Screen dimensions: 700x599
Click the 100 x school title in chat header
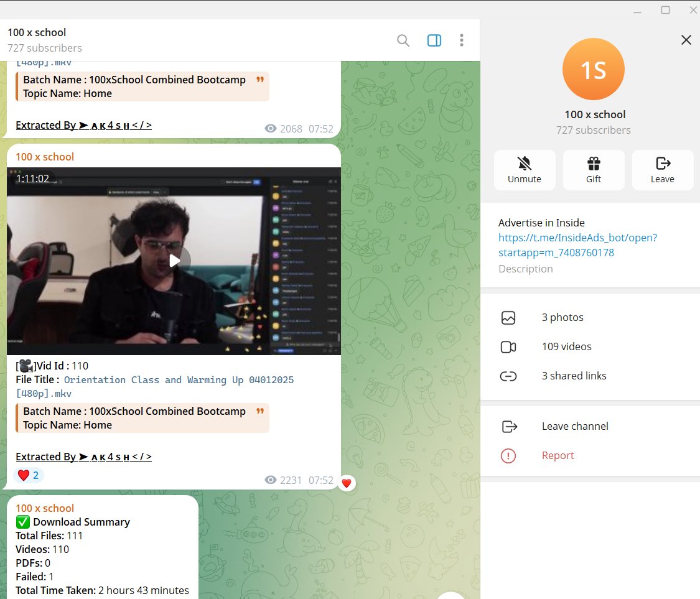tap(37, 32)
